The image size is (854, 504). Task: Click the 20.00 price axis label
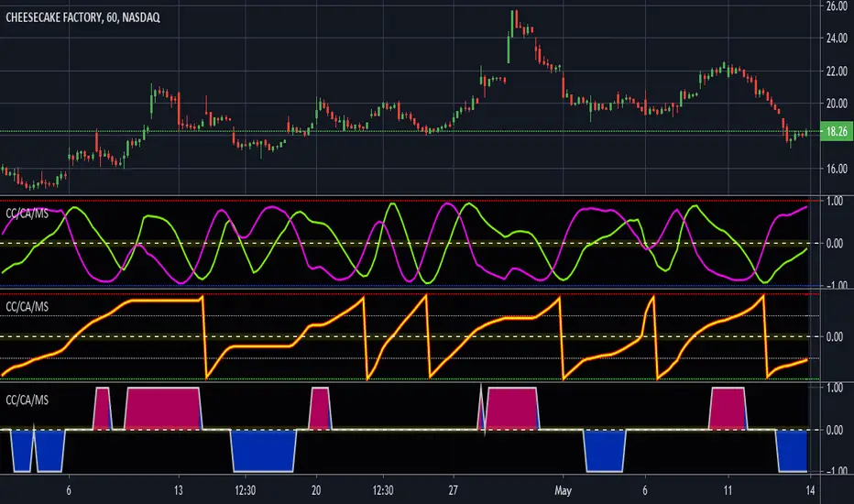tap(837, 104)
